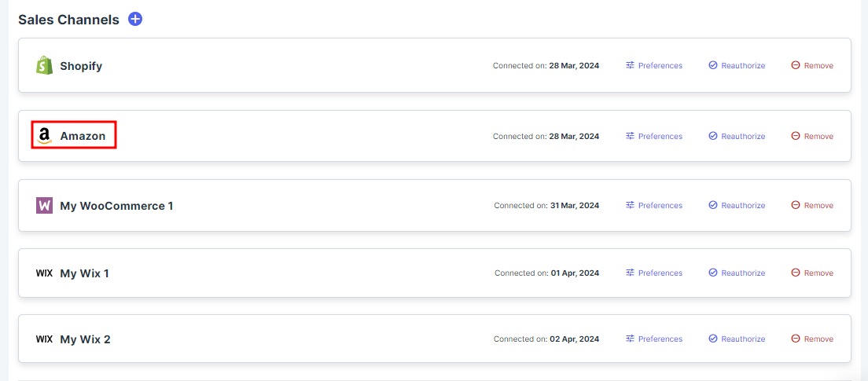The width and height of the screenshot is (868, 381).
Task: Open Preferences for Amazon channel
Action: point(654,136)
